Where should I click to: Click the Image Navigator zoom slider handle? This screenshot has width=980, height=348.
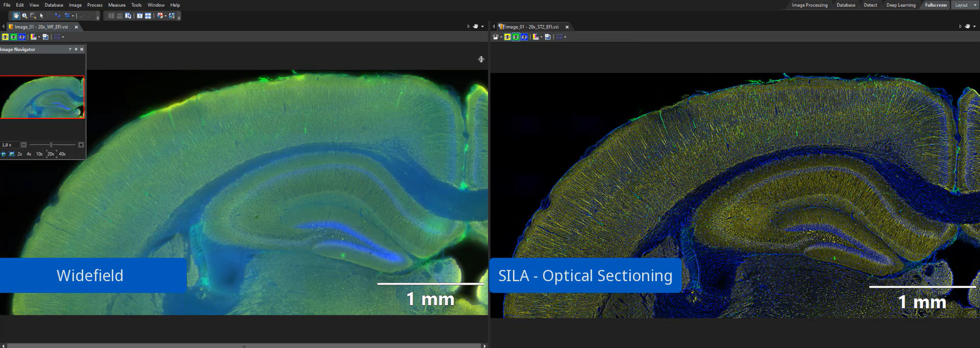tap(51, 145)
